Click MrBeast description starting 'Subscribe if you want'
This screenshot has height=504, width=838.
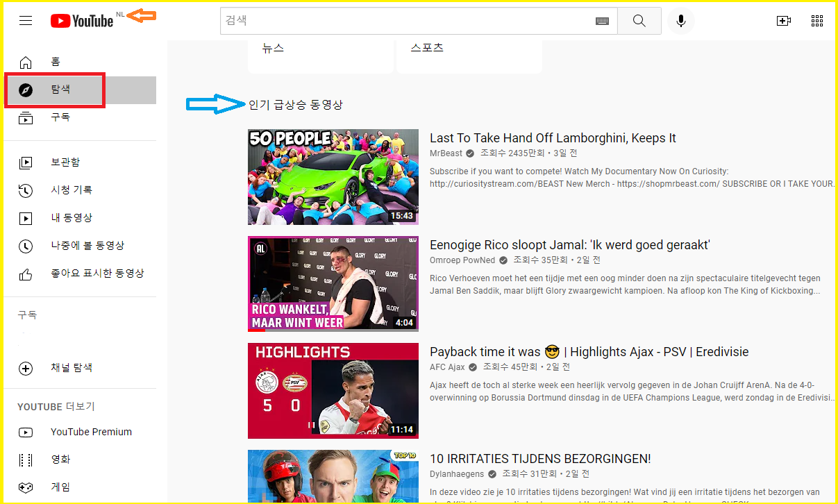[632, 178]
